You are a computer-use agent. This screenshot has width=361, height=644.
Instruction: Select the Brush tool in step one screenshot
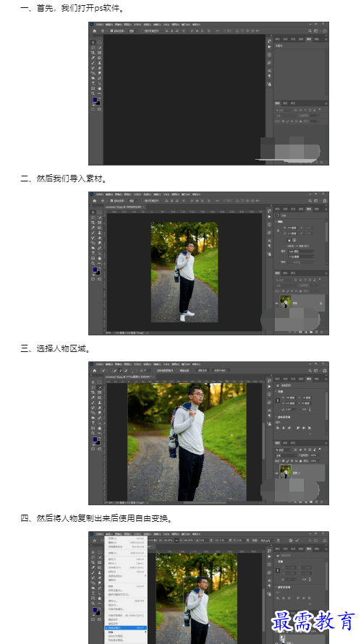(93, 63)
